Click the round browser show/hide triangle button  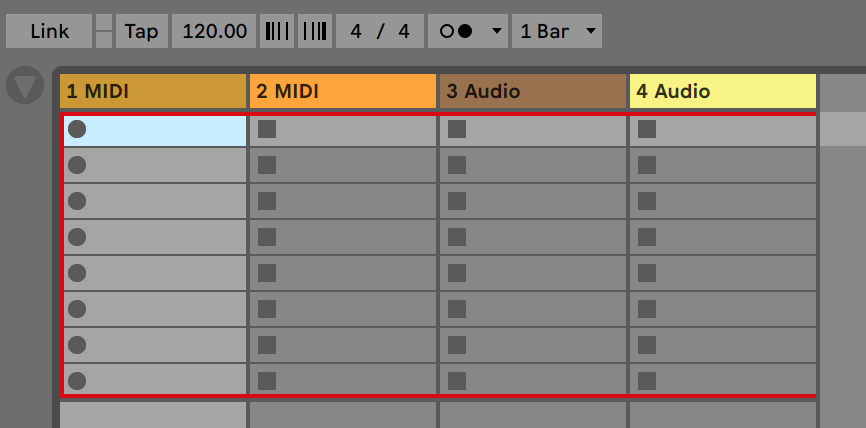tap(25, 86)
